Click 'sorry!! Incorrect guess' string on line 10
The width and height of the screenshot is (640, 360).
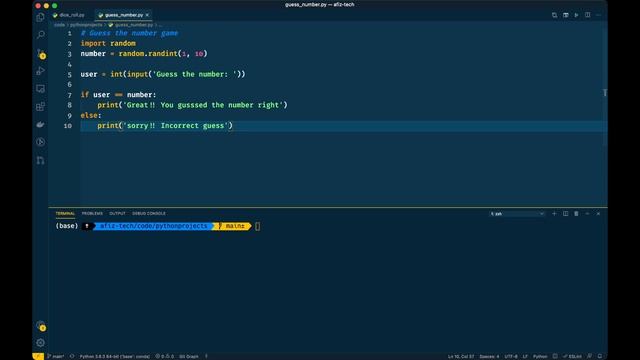[176, 126]
